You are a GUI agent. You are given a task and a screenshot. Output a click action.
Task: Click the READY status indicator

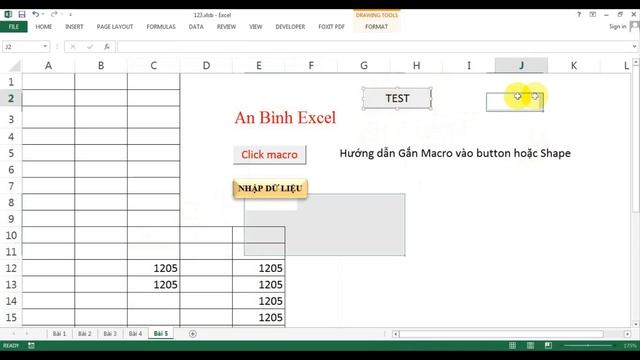click(x=11, y=346)
